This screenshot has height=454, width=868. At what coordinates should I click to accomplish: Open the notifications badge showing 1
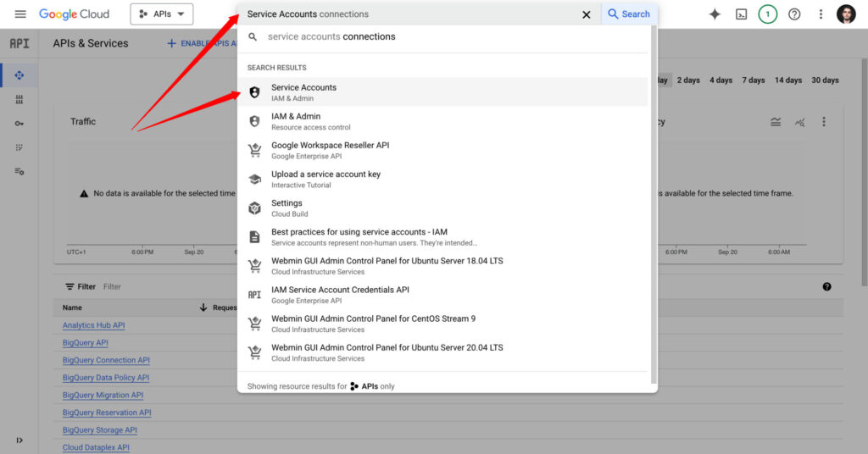[x=767, y=14]
